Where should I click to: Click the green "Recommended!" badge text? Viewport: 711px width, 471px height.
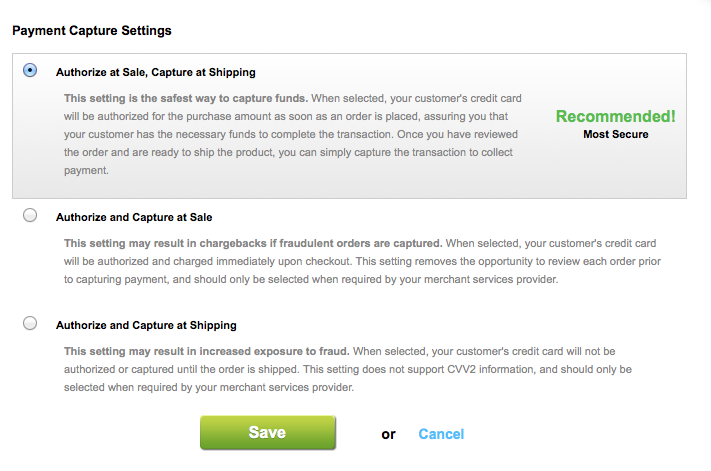[x=615, y=116]
